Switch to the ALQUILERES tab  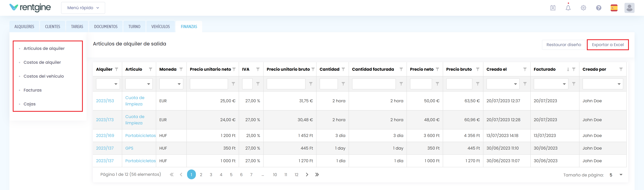(24, 27)
